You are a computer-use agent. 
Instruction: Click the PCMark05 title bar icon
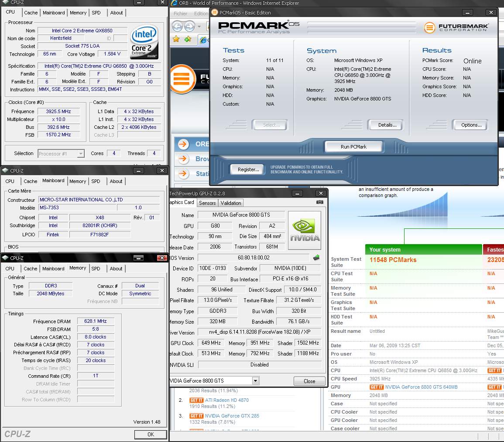point(214,13)
